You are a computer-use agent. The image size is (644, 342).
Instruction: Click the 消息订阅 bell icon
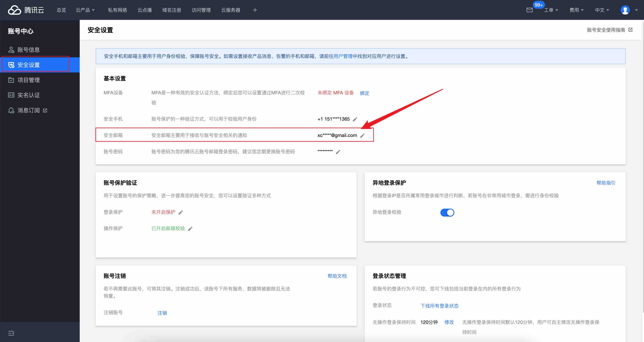[11, 110]
